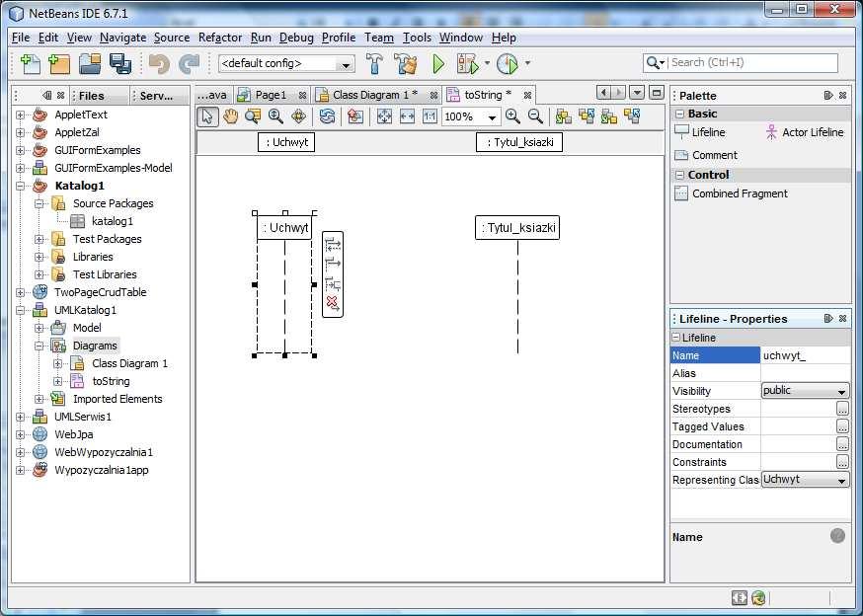Open the Tools menu
Image resolution: width=863 pixels, height=616 pixels.
point(417,38)
